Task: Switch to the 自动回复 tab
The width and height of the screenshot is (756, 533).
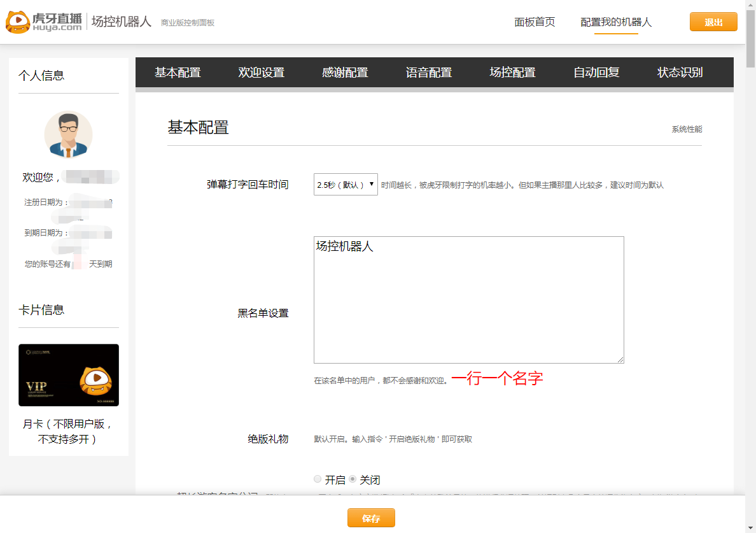Action: tap(596, 73)
